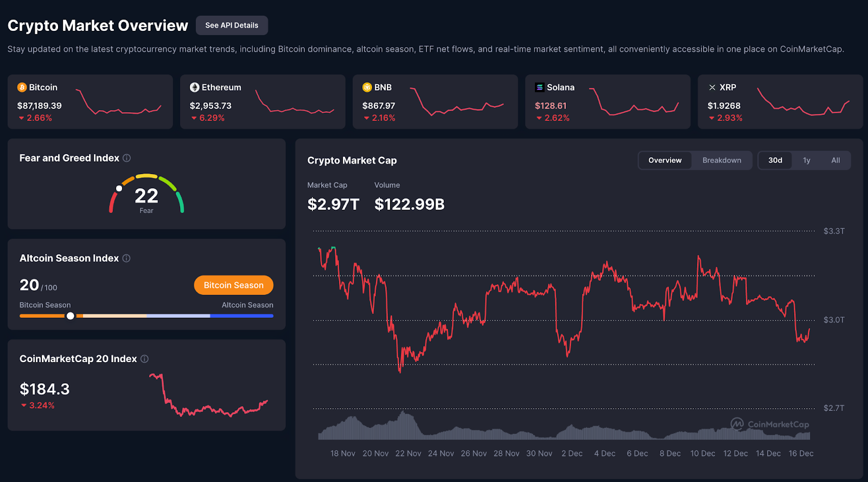Click the Solana price sparkline
Image resolution: width=868 pixels, height=482 pixels.
634,102
